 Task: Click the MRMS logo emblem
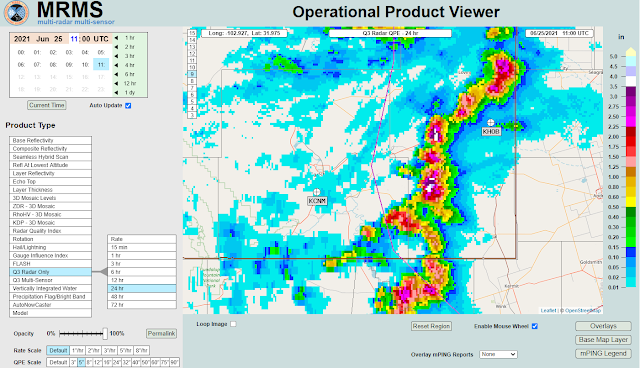coord(16,13)
